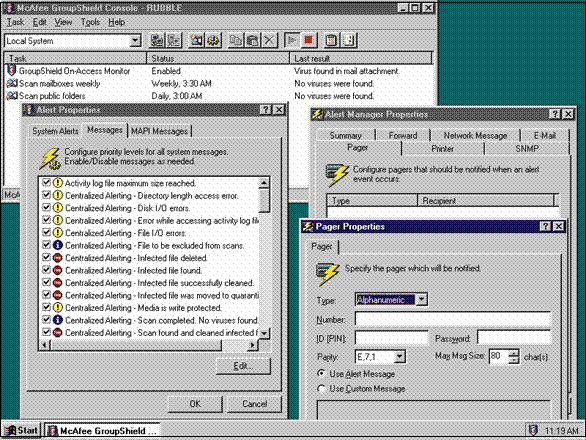Click the help question mark in Alert Manager Properties

point(555,114)
